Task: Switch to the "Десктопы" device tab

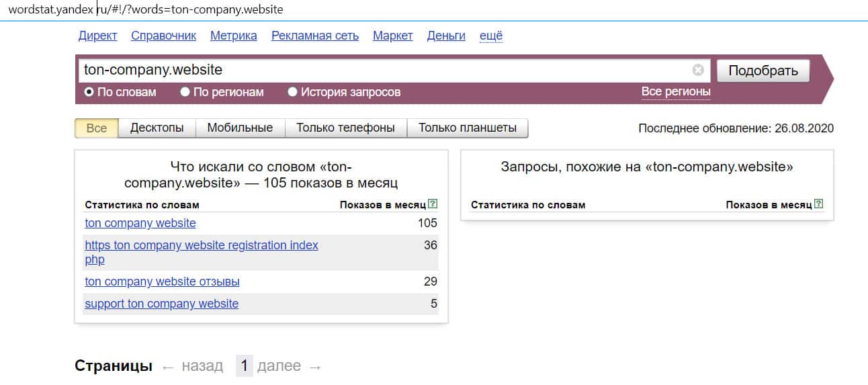Action: (157, 128)
